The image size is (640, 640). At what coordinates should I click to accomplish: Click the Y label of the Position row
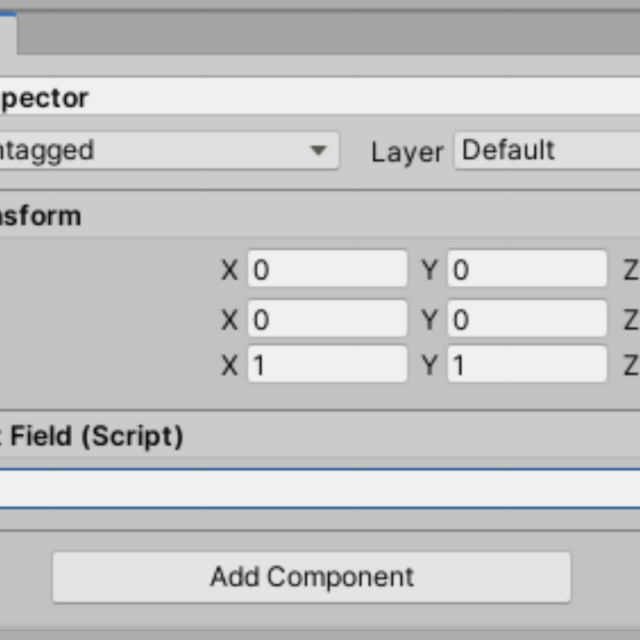point(429,270)
